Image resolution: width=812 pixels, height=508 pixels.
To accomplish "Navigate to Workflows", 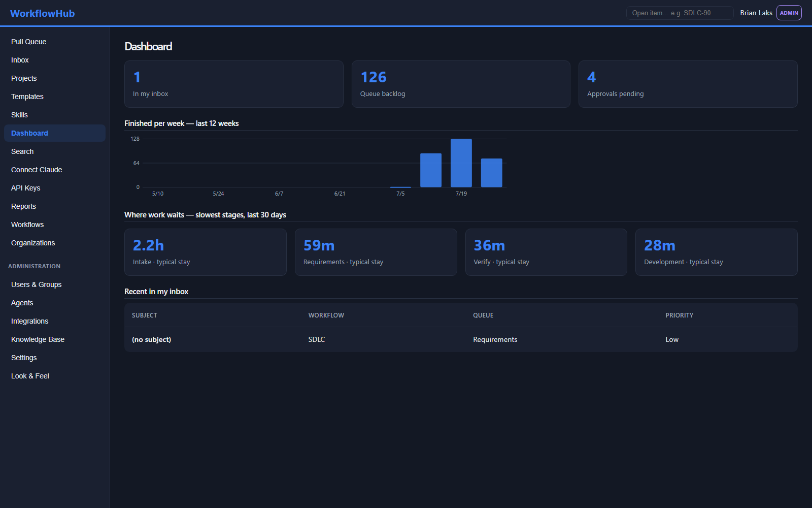I will click(55, 225).
